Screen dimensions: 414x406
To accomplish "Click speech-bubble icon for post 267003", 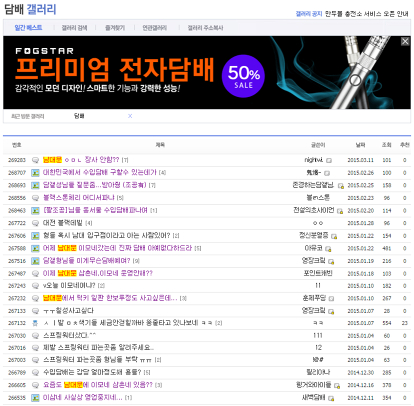I will [x=35, y=360].
